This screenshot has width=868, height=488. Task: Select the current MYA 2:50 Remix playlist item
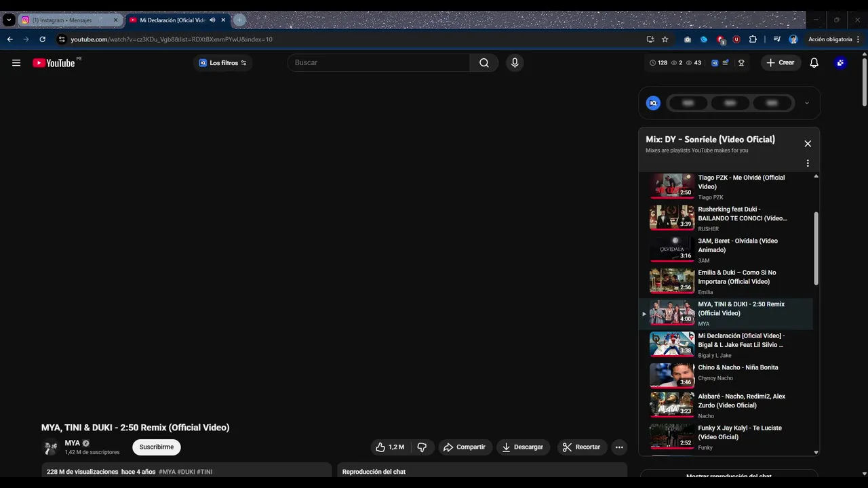coord(727,314)
